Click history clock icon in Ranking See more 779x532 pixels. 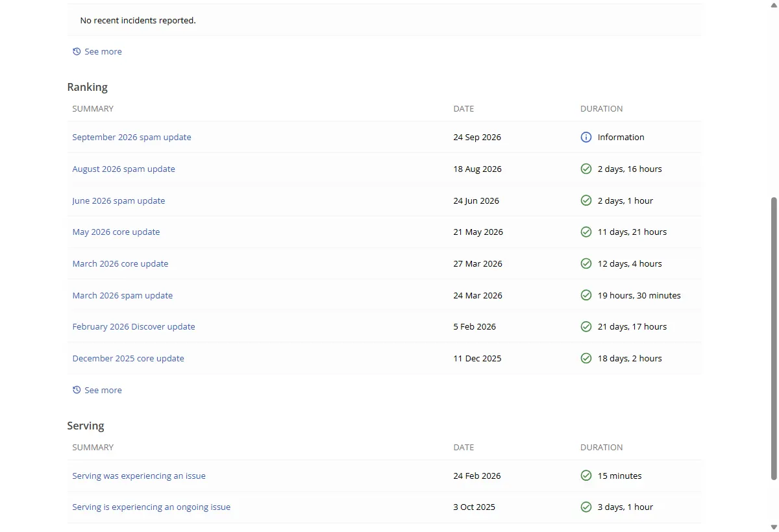click(77, 390)
